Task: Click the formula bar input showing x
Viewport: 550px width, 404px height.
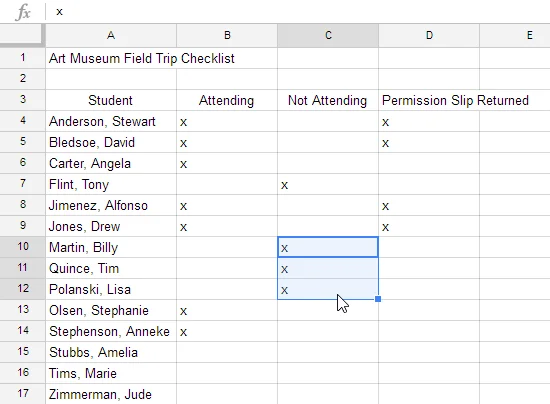Action: [x=298, y=12]
